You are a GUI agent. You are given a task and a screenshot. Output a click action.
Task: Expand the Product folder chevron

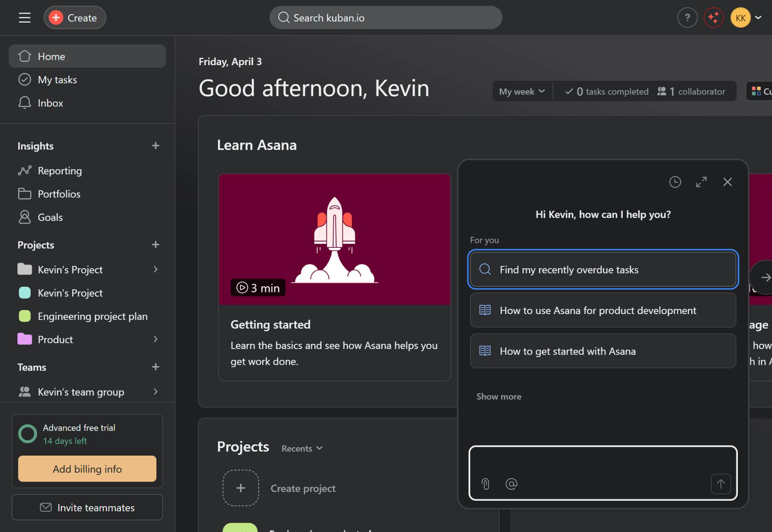[156, 339]
